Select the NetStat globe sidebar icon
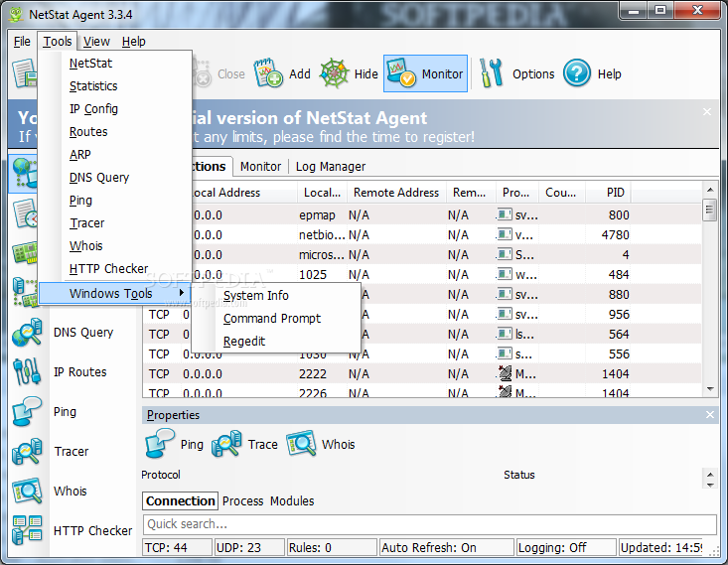The image size is (728, 565). [x=24, y=174]
